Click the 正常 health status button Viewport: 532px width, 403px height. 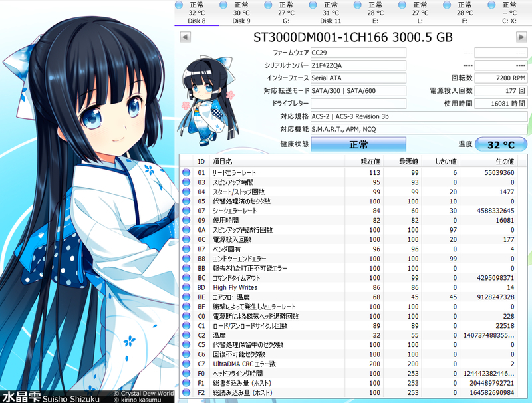pyautogui.click(x=358, y=144)
